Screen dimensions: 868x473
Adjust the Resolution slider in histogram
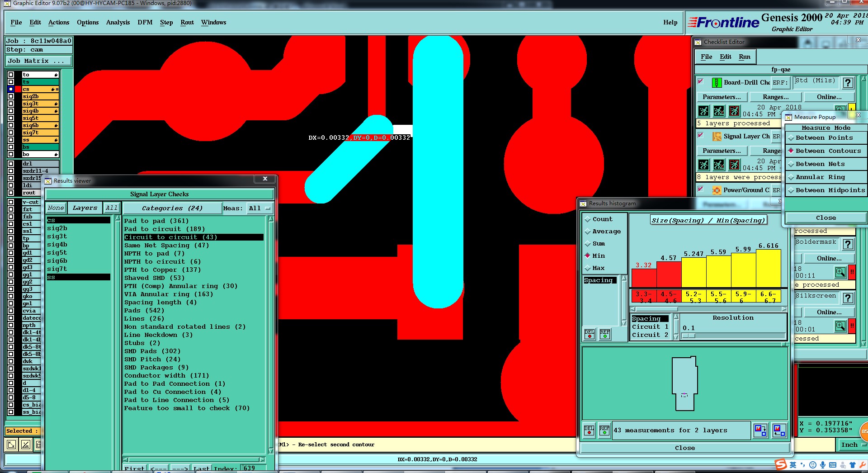689,336
